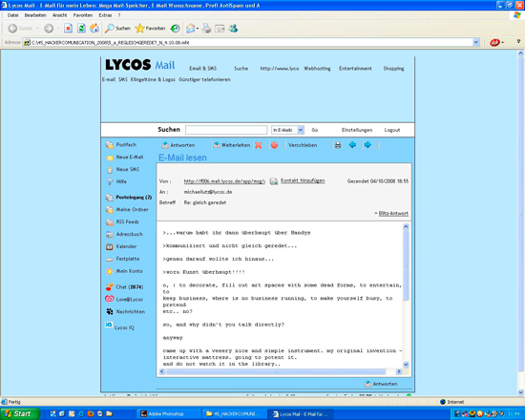Click the Windows Start button
525x420 pixels.
(x=19, y=413)
